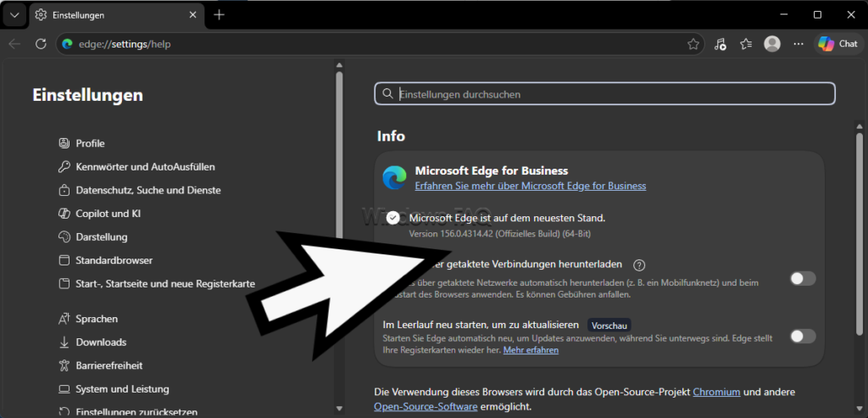Click the Edge logo in address bar
The height and width of the screenshot is (418, 868).
click(x=68, y=44)
